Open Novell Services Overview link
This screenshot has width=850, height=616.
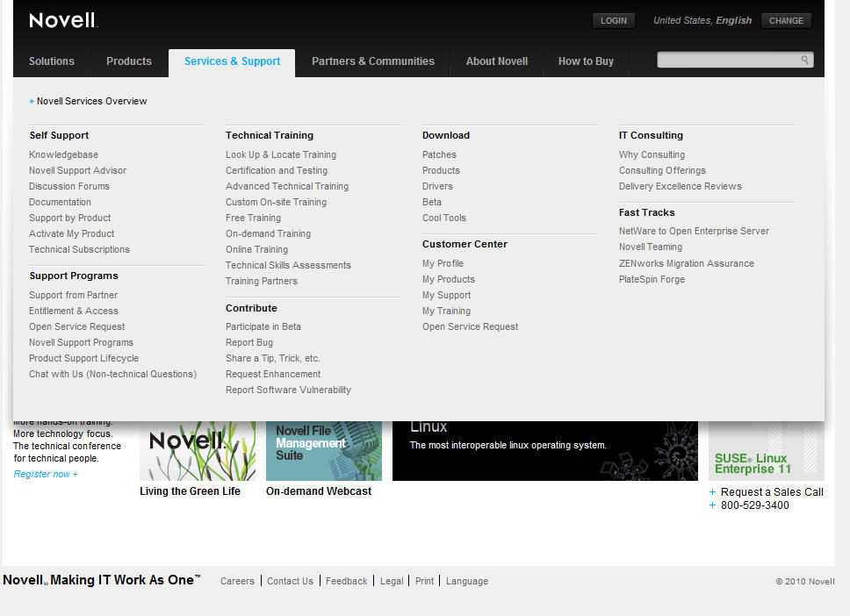[x=91, y=101]
